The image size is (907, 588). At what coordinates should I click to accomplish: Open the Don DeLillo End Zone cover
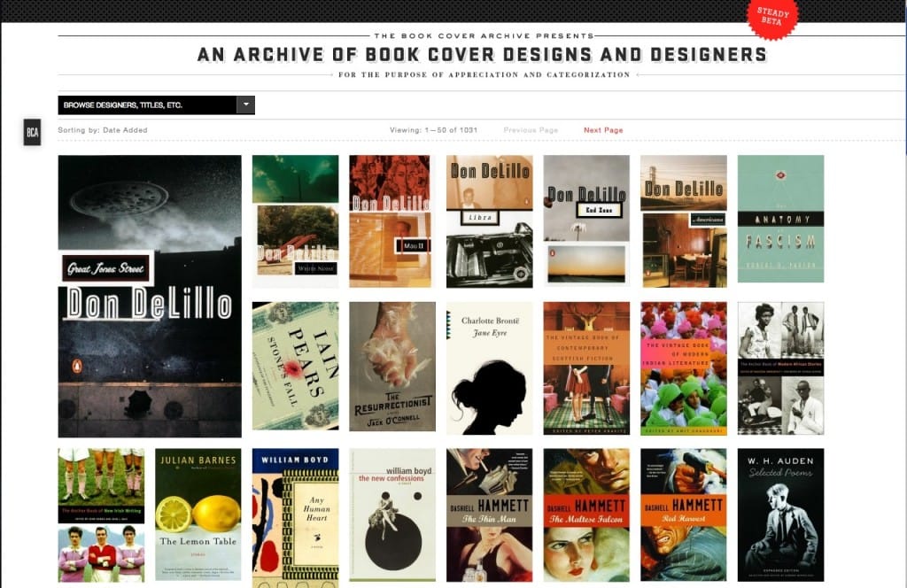[586, 220]
